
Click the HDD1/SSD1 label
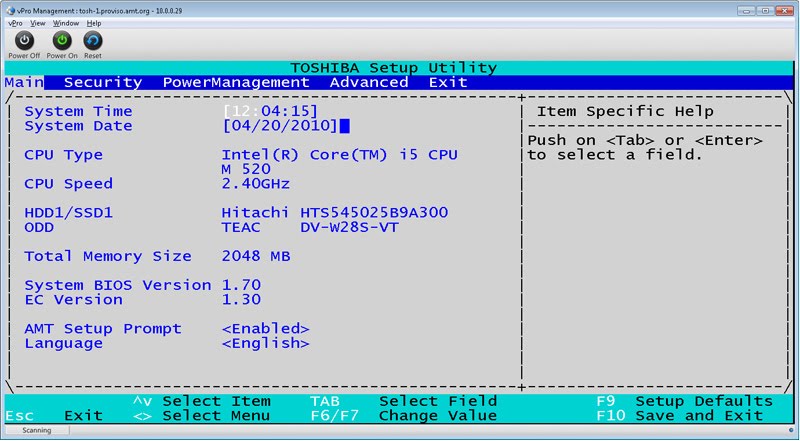[x=68, y=213]
